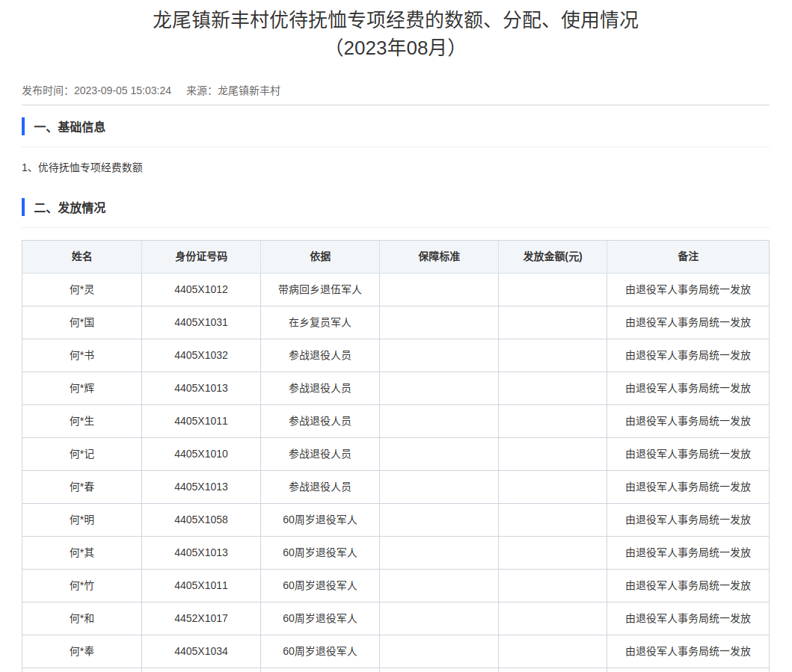This screenshot has height=672, width=792.
Task: Click 60周岁退役军人 in 何*和 row
Action: (320, 618)
